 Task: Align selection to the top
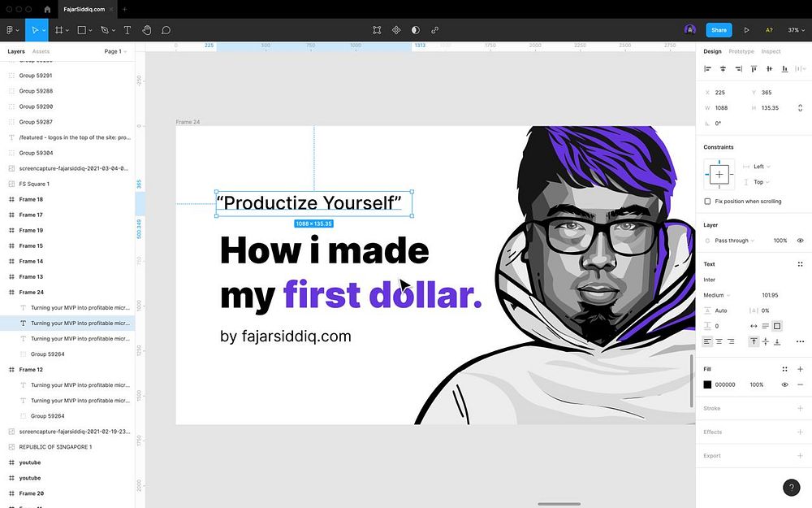coord(754,68)
